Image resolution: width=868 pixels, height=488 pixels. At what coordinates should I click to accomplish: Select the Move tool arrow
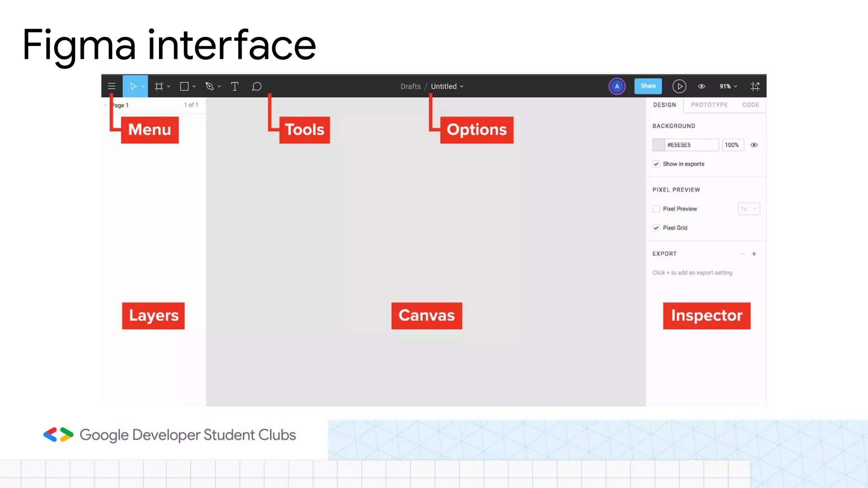click(x=133, y=86)
